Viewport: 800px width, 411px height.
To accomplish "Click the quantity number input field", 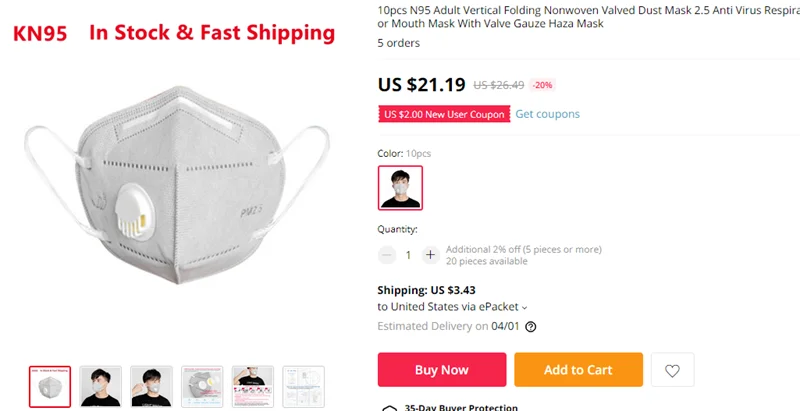I will (408, 255).
